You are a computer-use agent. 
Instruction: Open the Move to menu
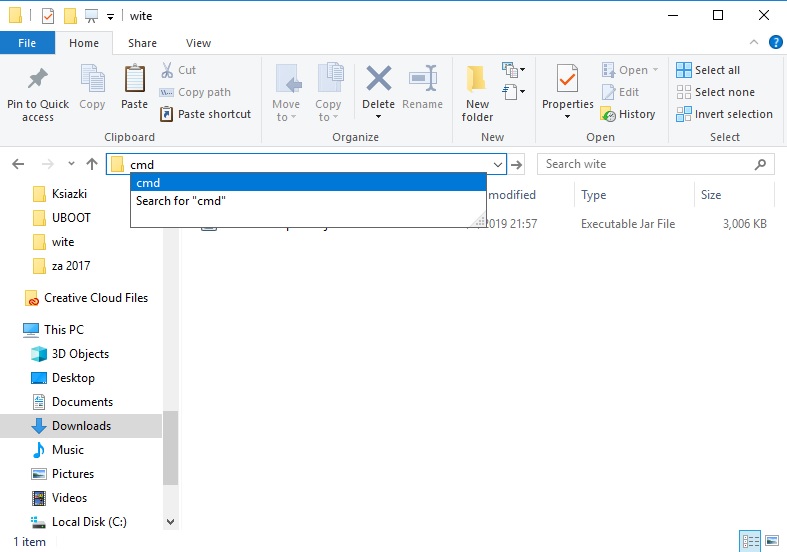(286, 93)
